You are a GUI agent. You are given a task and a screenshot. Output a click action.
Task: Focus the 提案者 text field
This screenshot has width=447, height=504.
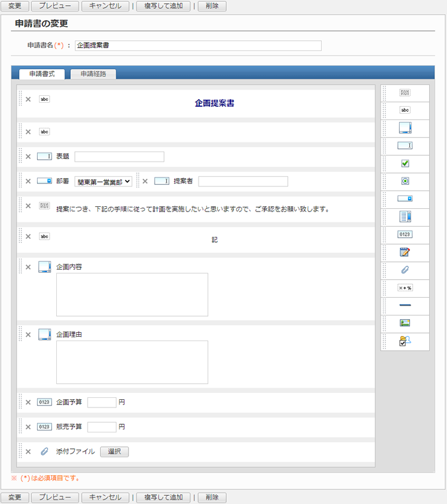click(x=243, y=181)
